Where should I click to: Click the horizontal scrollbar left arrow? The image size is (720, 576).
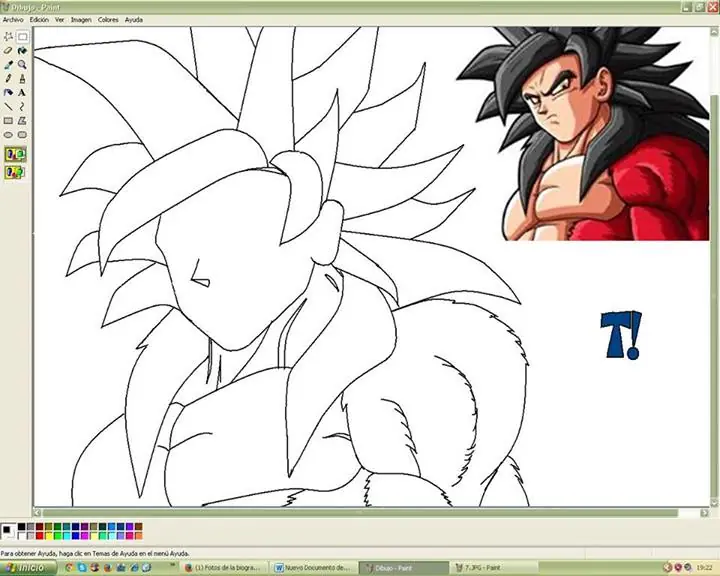(37, 512)
